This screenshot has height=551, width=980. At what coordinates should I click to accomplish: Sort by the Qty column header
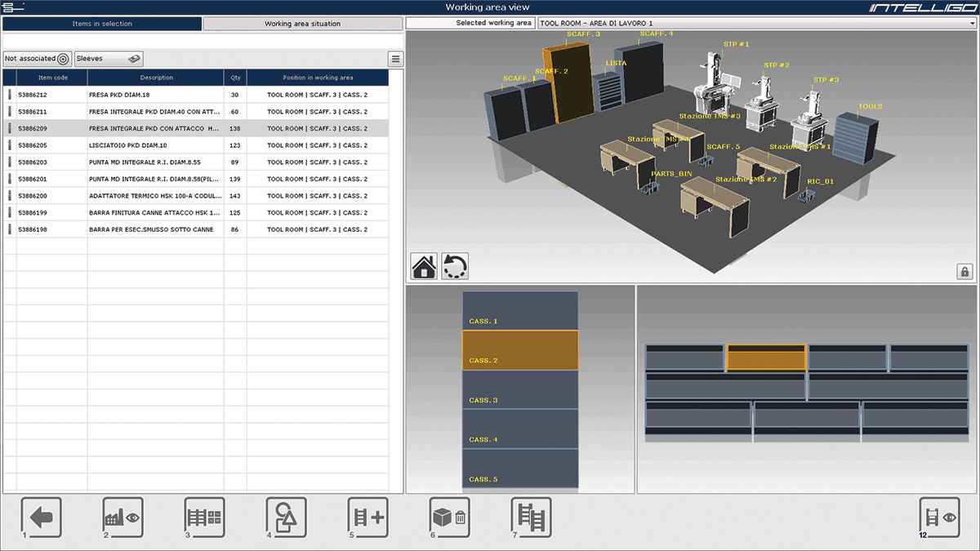235,78
